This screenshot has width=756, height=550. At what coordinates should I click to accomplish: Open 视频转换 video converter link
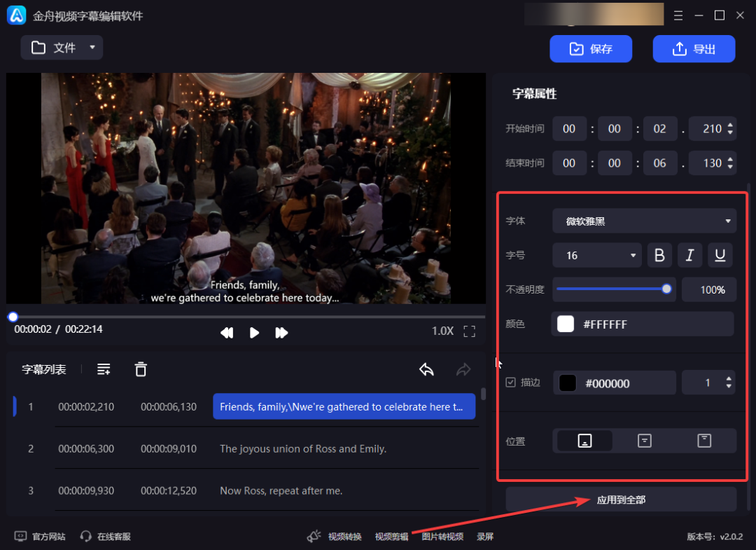click(344, 537)
